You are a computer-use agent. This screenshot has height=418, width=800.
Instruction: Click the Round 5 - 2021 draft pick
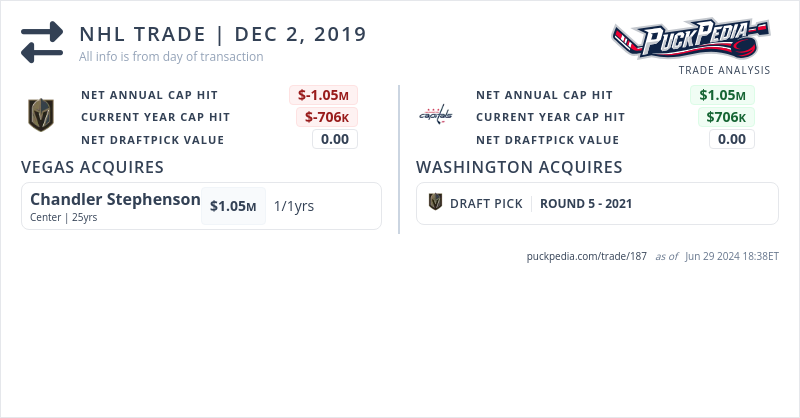point(586,204)
